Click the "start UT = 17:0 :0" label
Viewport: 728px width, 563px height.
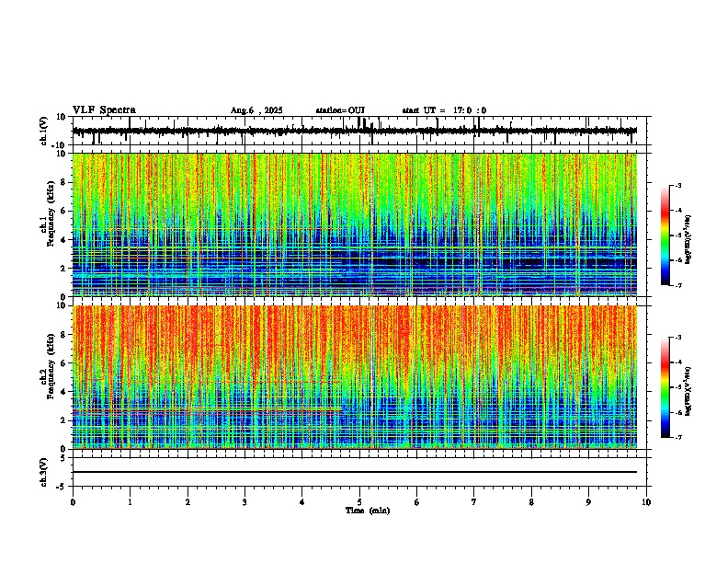click(x=444, y=110)
